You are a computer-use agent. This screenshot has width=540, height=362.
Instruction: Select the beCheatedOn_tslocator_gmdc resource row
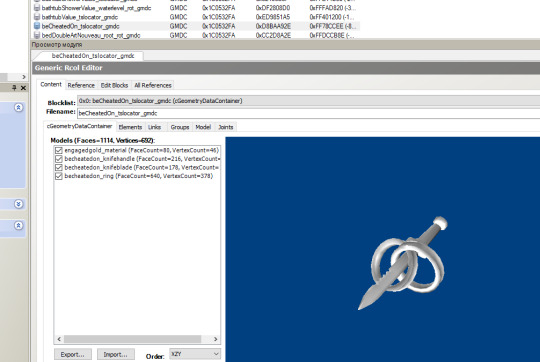195,26
